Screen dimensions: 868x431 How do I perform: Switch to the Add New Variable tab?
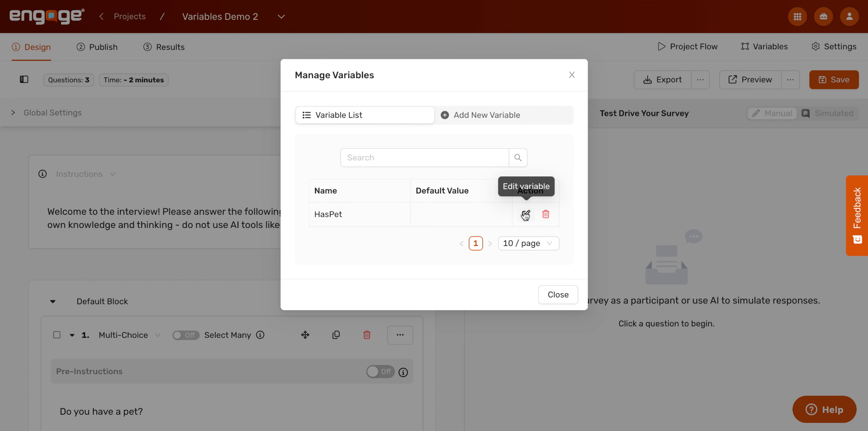pos(503,115)
